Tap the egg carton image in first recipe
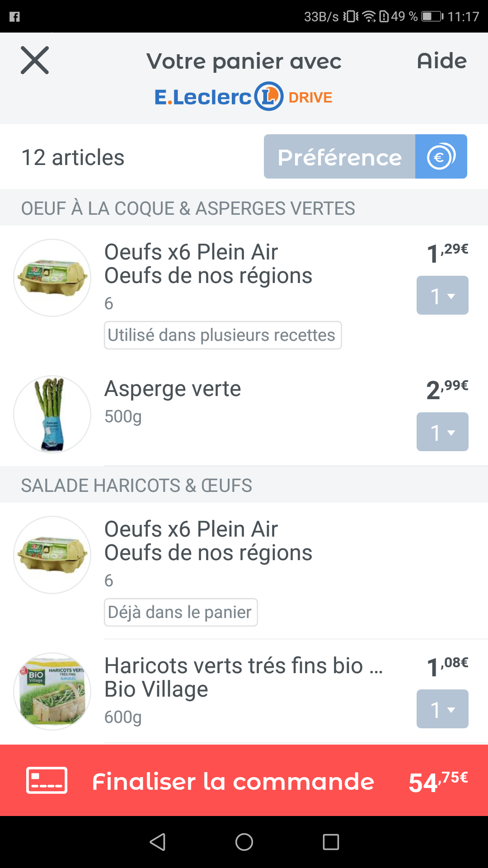This screenshot has width=488, height=868. point(52,278)
